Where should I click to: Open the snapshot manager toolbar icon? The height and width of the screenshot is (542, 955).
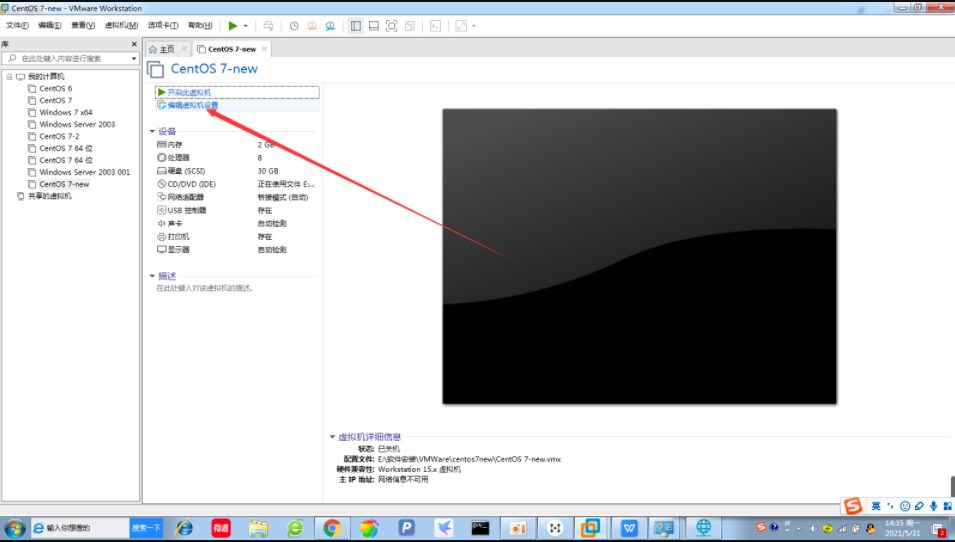pos(330,26)
